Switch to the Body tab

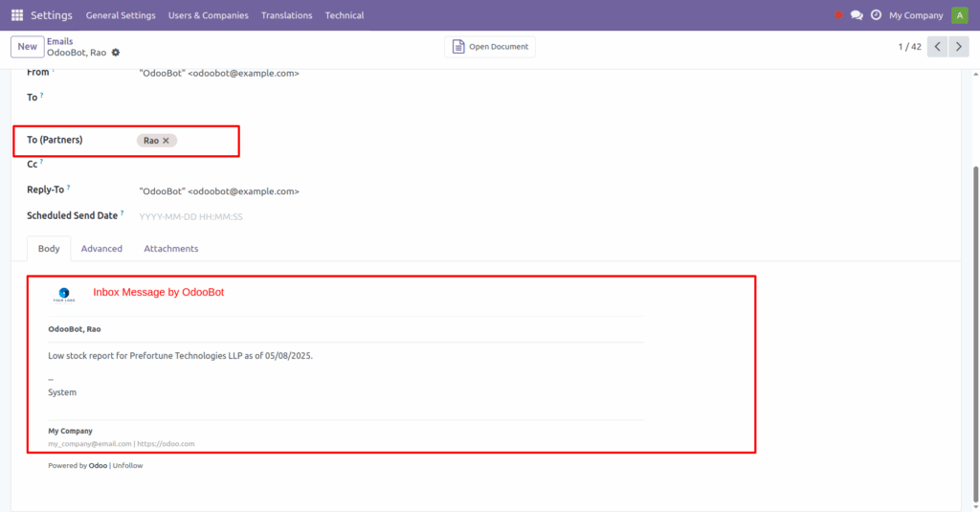click(49, 248)
